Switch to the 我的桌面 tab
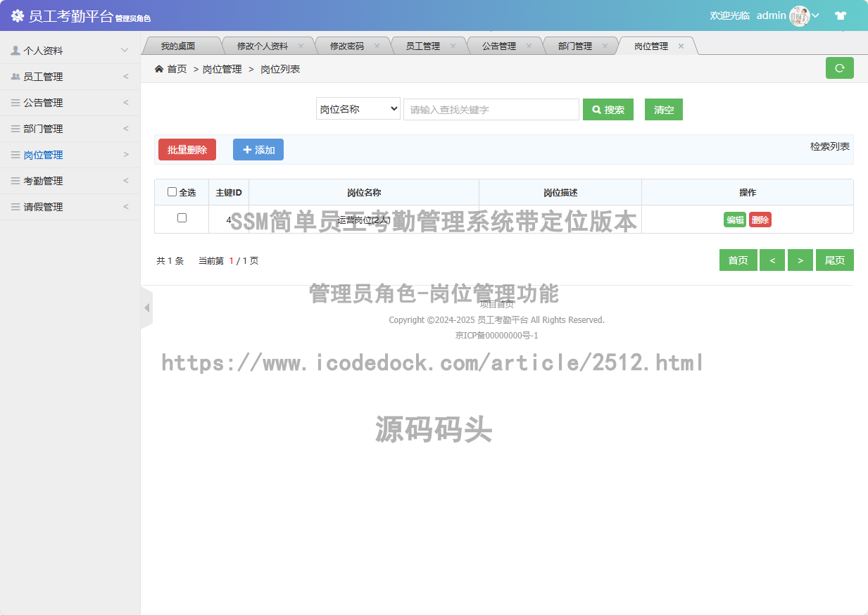The width and height of the screenshot is (868, 615). 177,46
